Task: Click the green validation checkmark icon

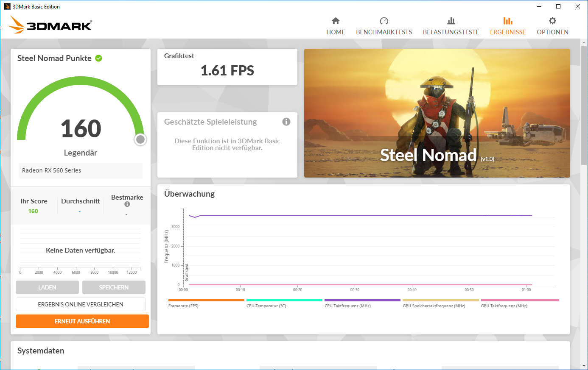Action: click(98, 58)
